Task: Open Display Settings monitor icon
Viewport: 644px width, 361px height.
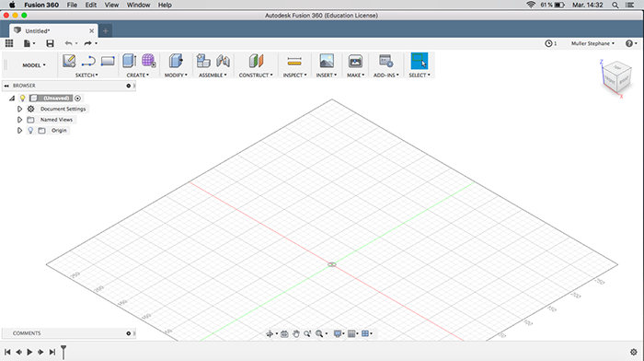Action: pos(338,334)
